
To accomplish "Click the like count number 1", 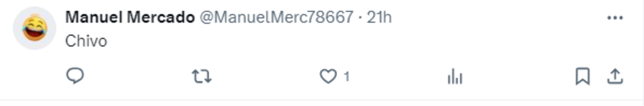I will pos(346,76).
